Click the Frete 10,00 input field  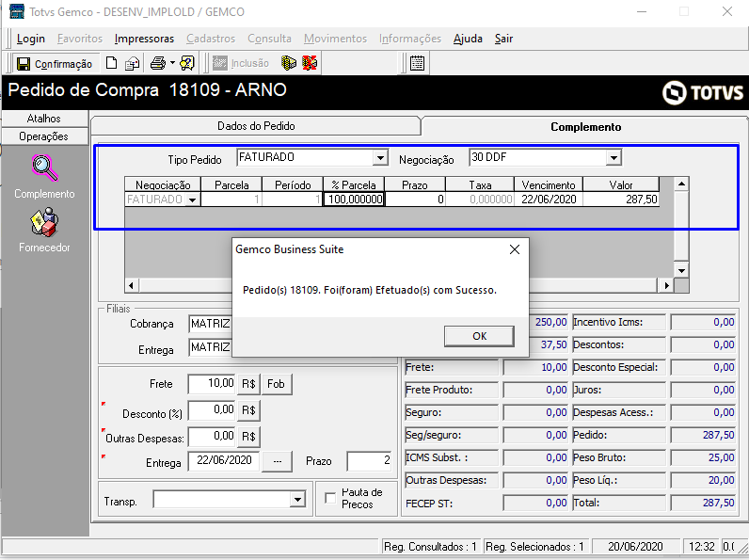[x=212, y=384]
